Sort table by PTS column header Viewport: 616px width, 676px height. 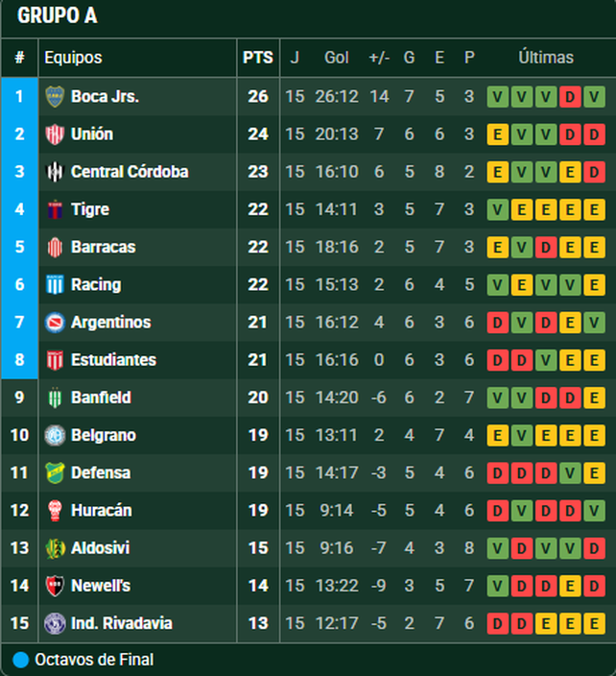pyautogui.click(x=257, y=58)
